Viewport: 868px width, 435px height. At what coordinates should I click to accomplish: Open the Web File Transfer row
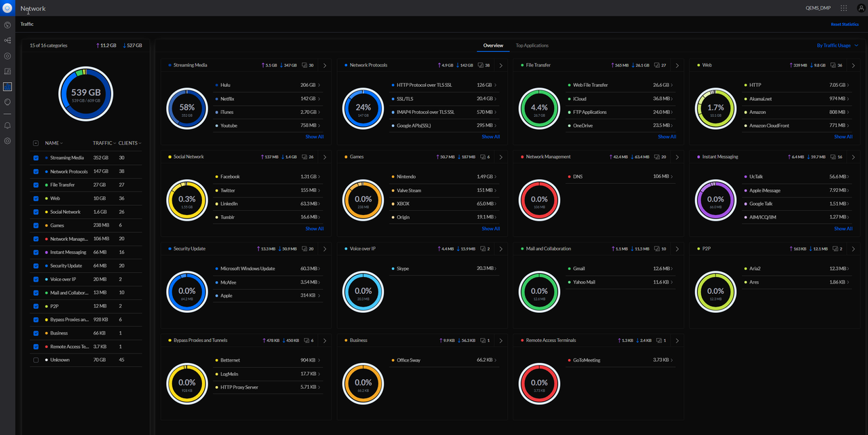[x=621, y=85]
